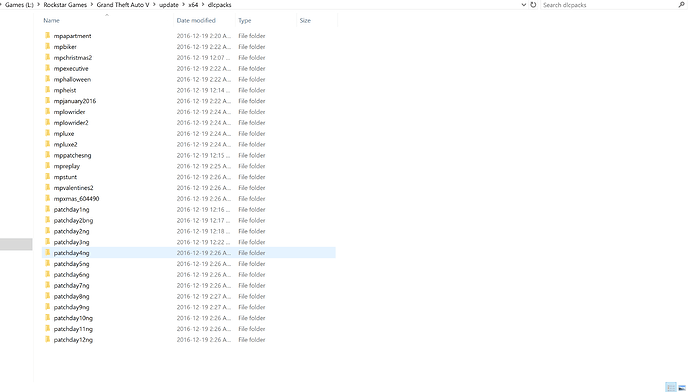Click the mpxmas_604490 folder icon
690x392 pixels.
coord(48,198)
